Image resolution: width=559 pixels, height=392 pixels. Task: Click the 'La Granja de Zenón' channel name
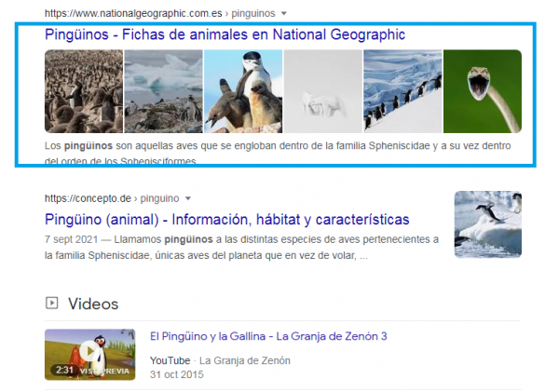(245, 360)
